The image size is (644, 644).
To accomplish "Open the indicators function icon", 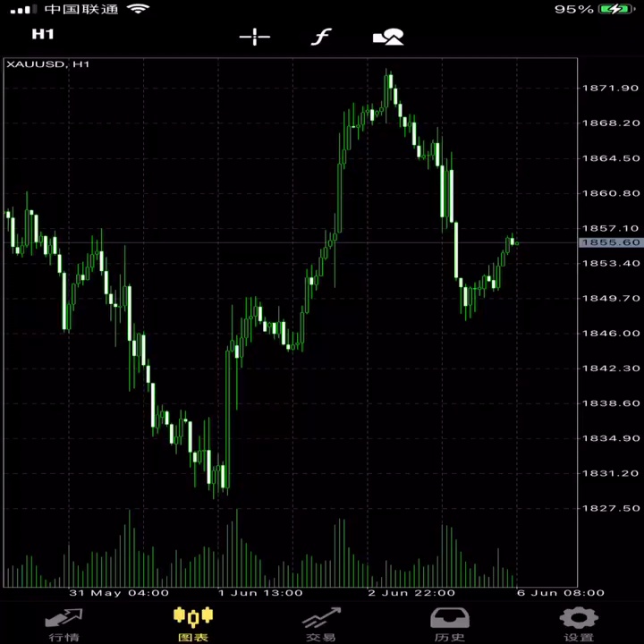I will 321,37.
